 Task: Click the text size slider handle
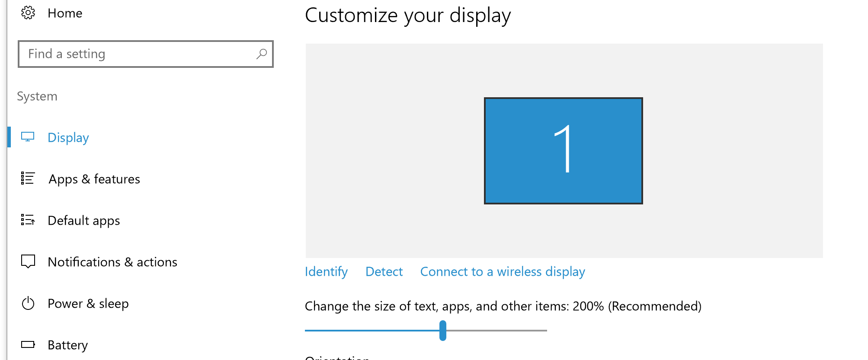point(443,331)
